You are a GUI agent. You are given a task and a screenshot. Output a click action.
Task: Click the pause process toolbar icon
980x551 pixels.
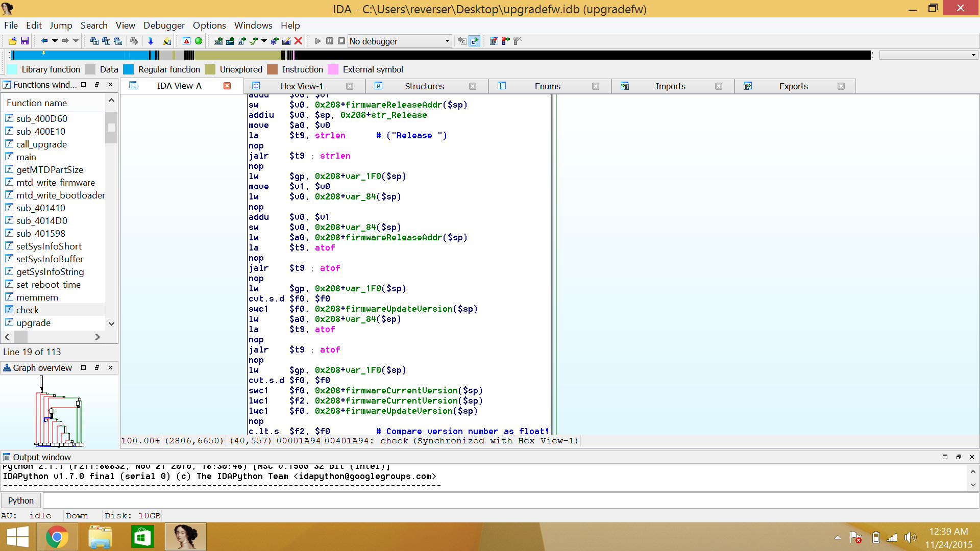[330, 41]
